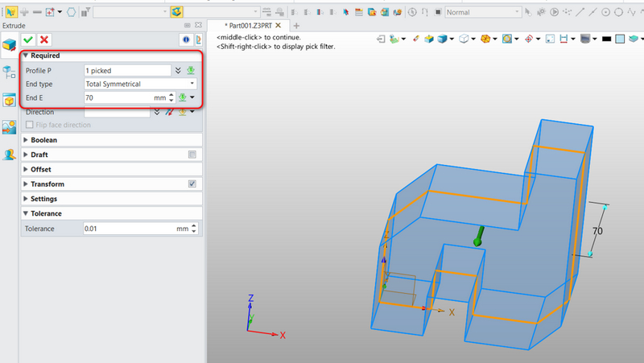The image size is (644, 363).
Task: Adjust End E value with spinner arrows
Action: [x=171, y=97]
